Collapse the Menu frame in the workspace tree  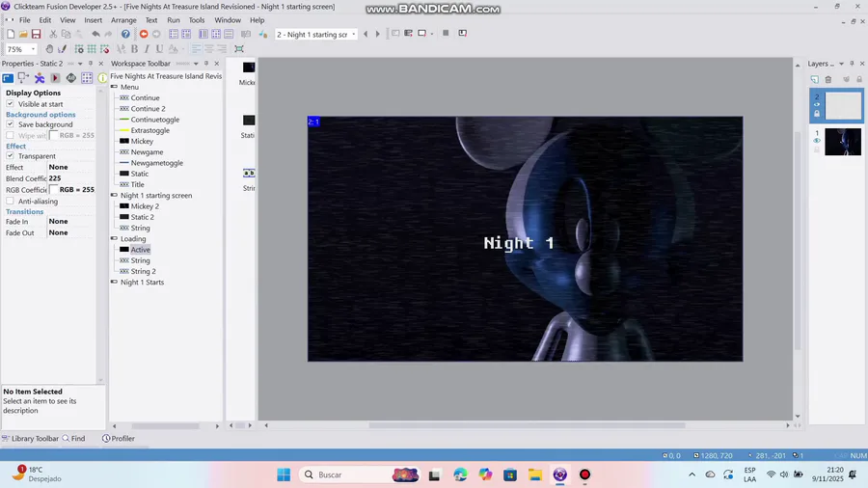[x=114, y=87]
